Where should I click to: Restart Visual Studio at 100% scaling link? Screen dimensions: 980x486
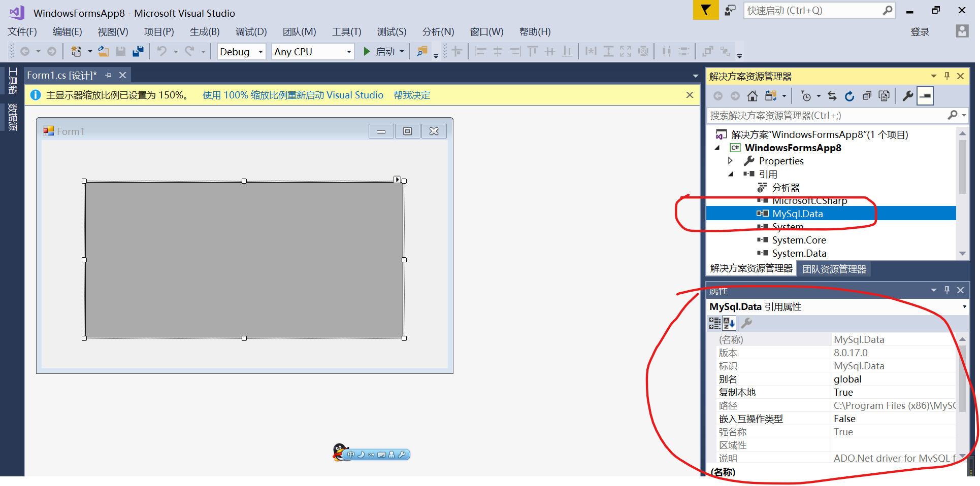pyautogui.click(x=292, y=95)
